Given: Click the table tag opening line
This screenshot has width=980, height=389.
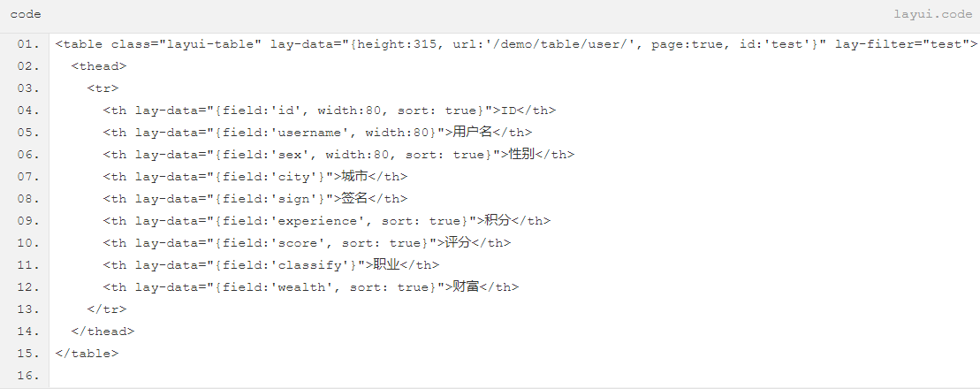Looking at the screenshot, I should [516, 44].
